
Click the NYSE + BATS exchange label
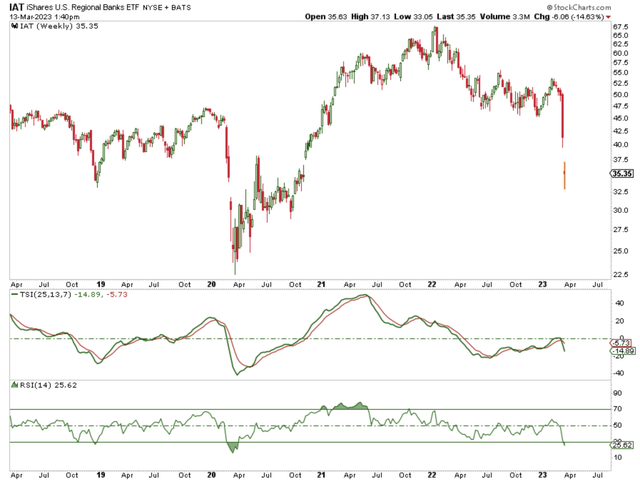point(166,8)
